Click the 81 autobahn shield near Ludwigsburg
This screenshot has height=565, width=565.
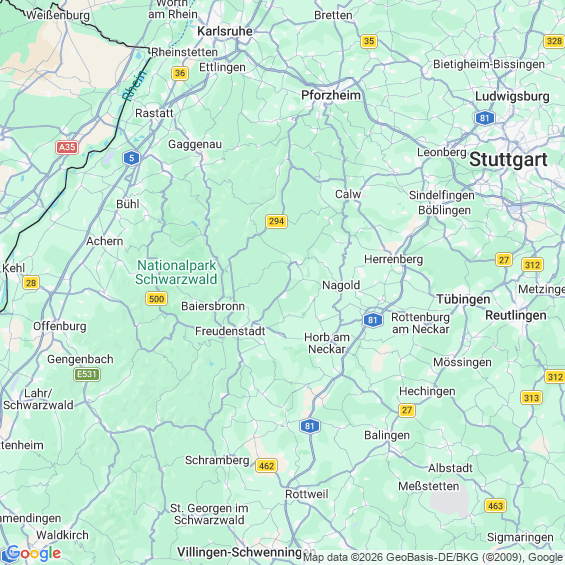(485, 118)
